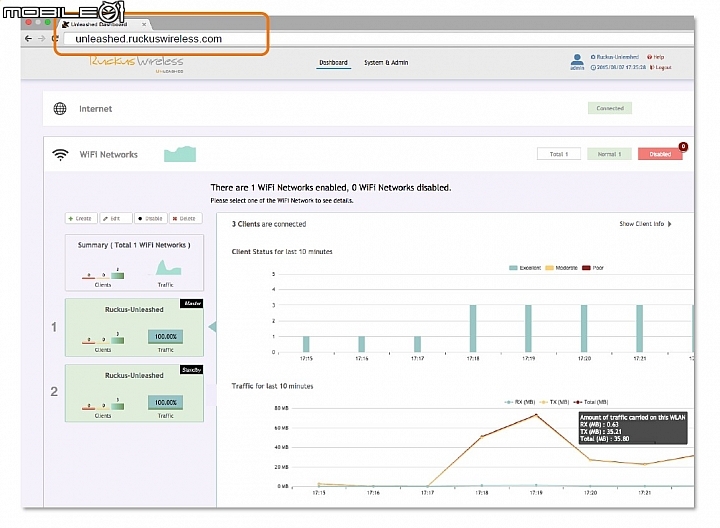Toggle the Moderate legend entry
Screen dimensions: 720x528
561,268
